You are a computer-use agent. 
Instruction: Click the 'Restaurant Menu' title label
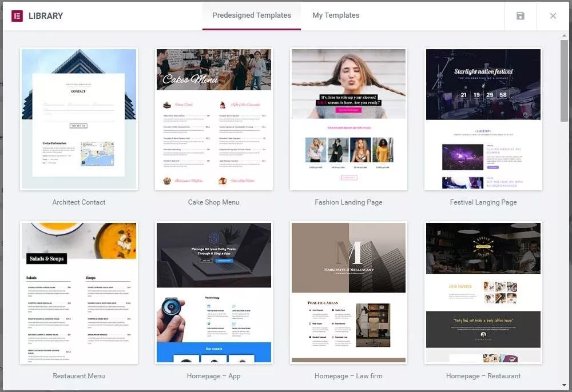[x=79, y=376]
